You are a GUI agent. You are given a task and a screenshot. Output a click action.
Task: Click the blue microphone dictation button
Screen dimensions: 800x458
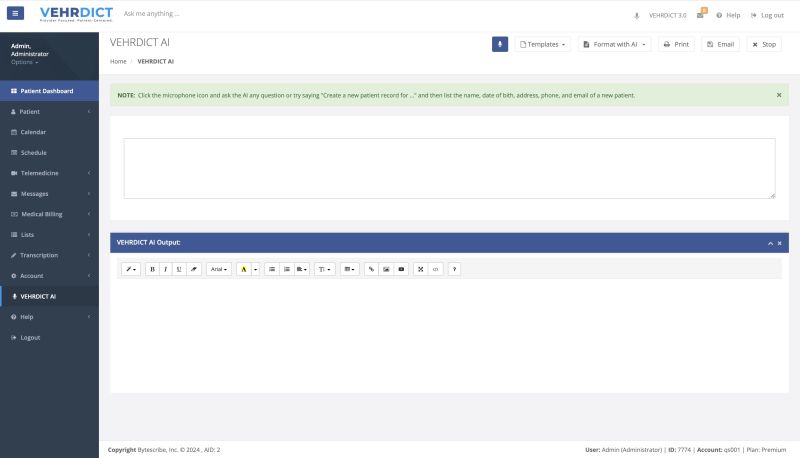click(x=500, y=44)
